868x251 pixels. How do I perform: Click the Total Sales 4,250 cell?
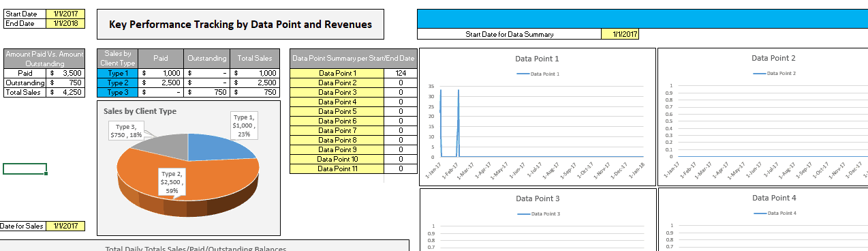click(x=65, y=92)
